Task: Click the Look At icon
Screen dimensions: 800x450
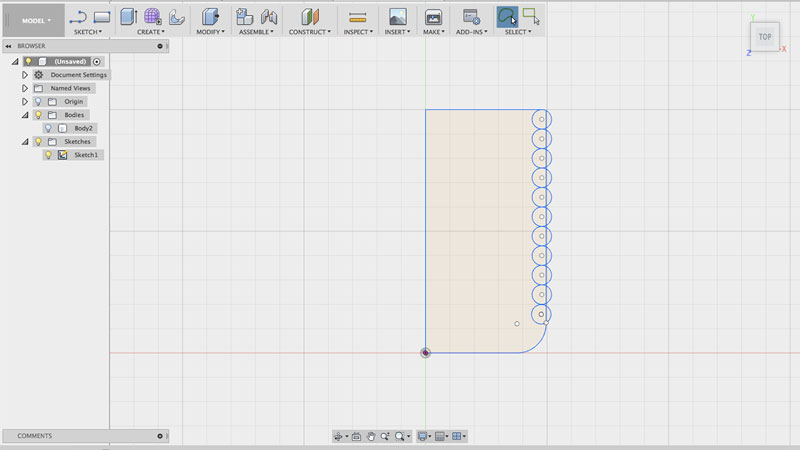Action: tap(357, 436)
